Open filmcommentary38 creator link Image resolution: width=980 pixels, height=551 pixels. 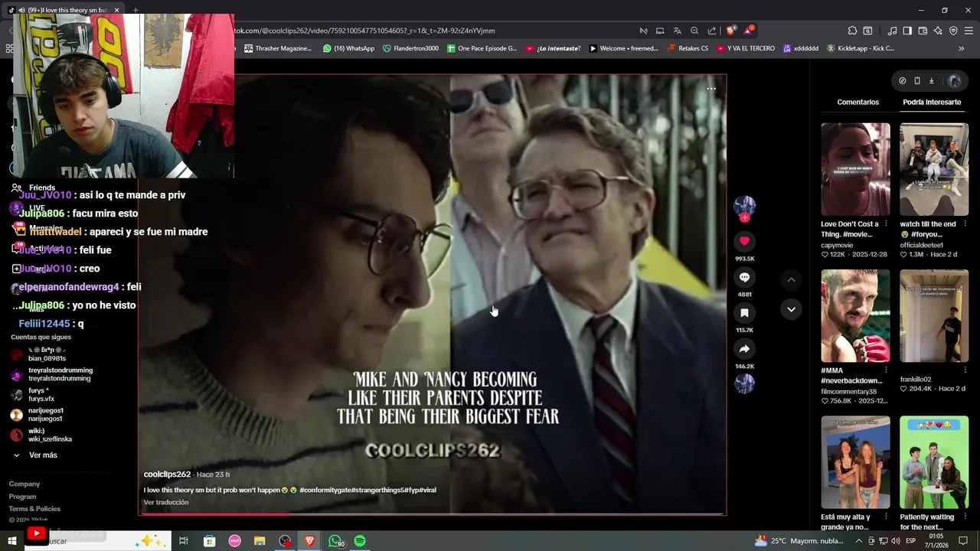pyautogui.click(x=848, y=391)
